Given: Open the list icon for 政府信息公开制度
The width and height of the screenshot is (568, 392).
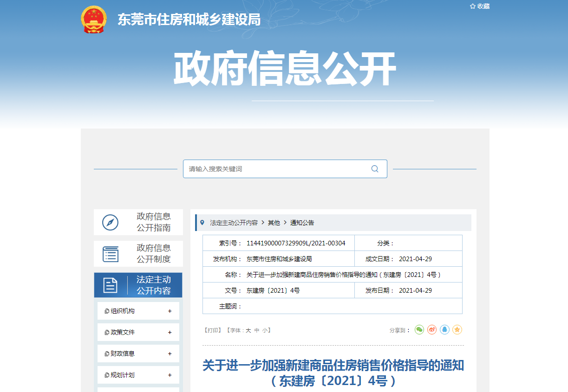Looking at the screenshot, I should click(x=111, y=254).
